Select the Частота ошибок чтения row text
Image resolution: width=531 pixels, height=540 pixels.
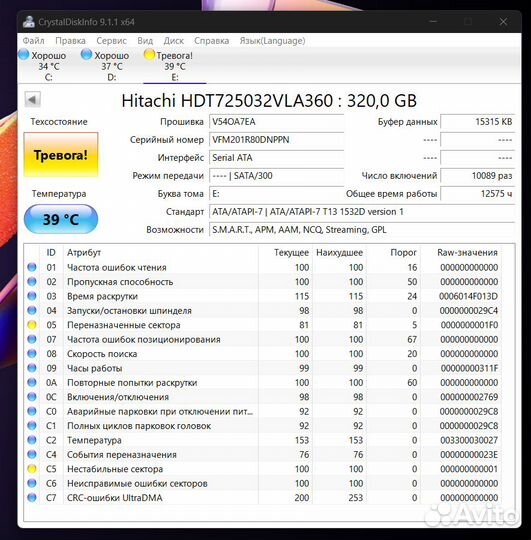pyautogui.click(x=117, y=267)
